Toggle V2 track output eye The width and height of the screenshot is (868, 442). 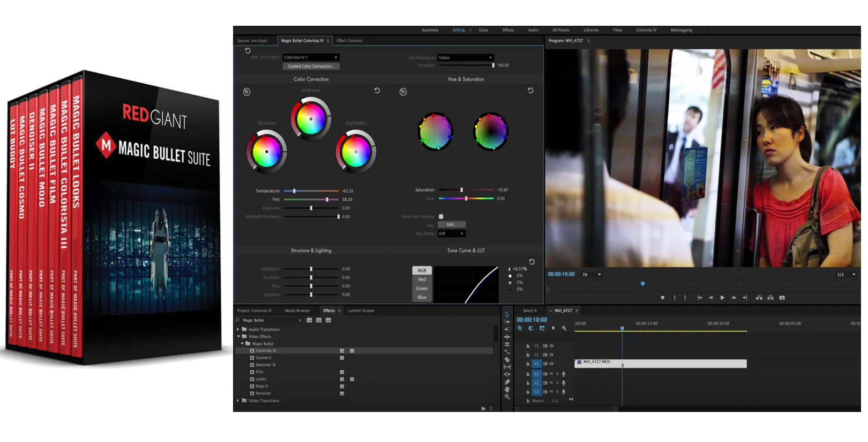551,355
